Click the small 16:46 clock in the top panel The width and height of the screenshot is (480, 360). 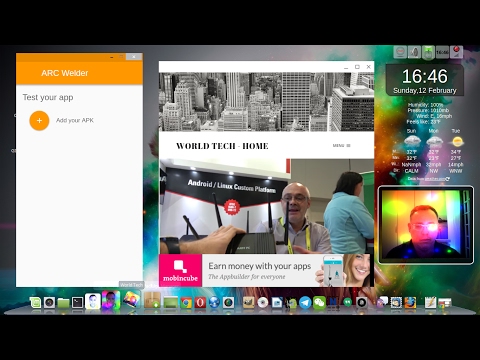click(x=442, y=52)
